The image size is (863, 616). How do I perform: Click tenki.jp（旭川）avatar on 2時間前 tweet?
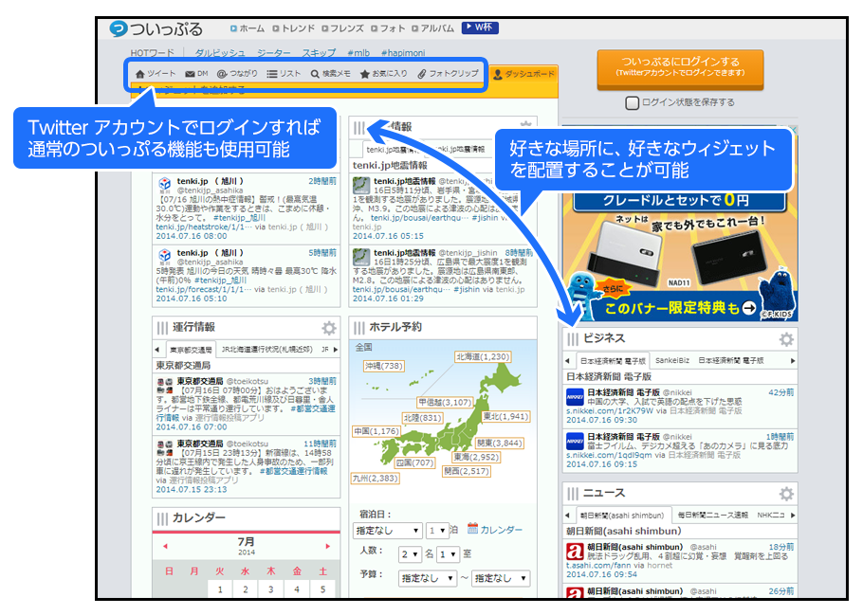(x=164, y=183)
